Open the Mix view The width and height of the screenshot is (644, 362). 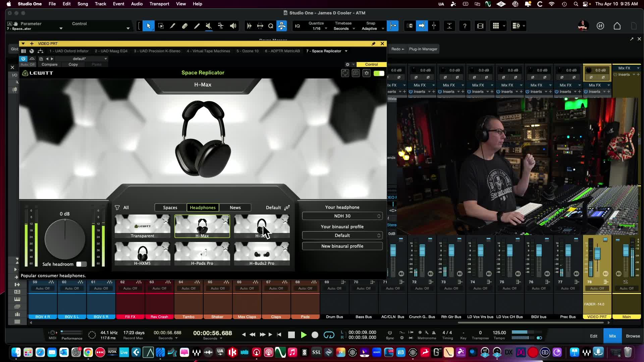tap(612, 336)
